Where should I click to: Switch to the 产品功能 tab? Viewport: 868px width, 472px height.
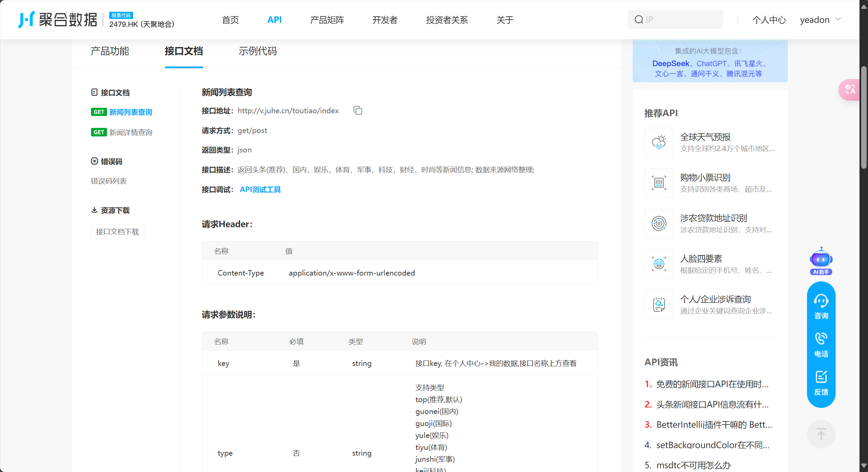pos(110,51)
